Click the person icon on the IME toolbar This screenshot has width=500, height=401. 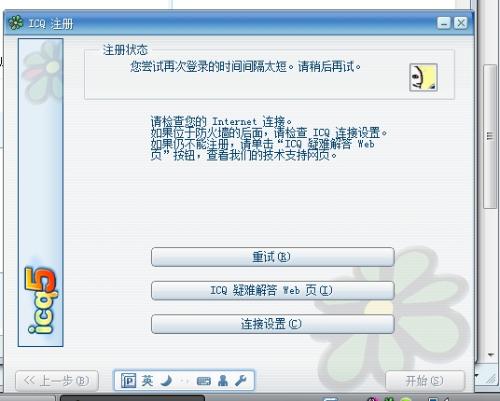tap(223, 380)
